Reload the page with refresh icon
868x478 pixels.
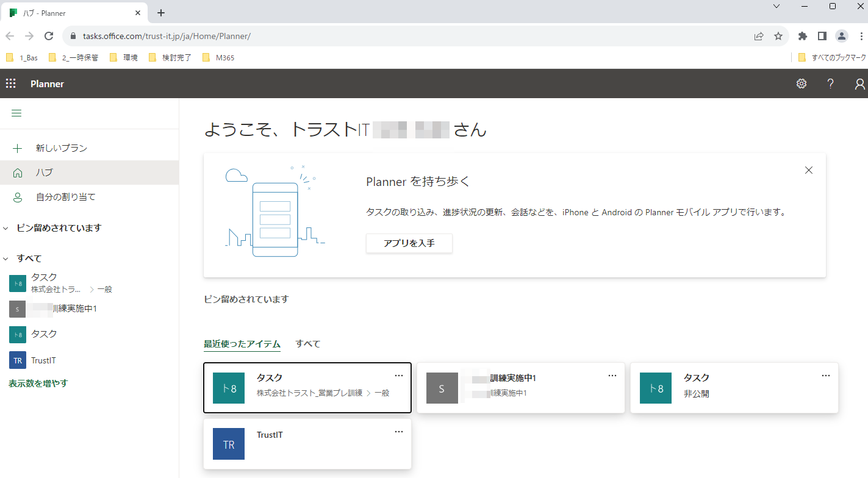tap(49, 36)
